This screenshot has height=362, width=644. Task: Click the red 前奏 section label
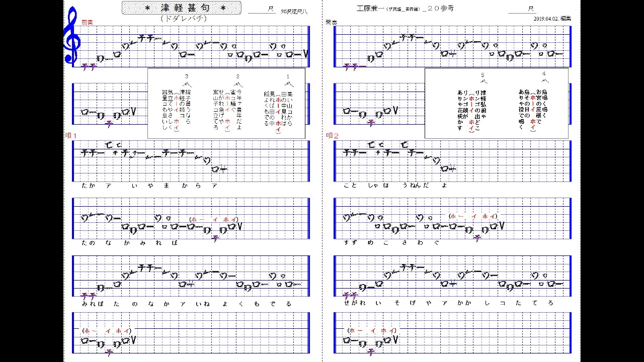point(87,22)
